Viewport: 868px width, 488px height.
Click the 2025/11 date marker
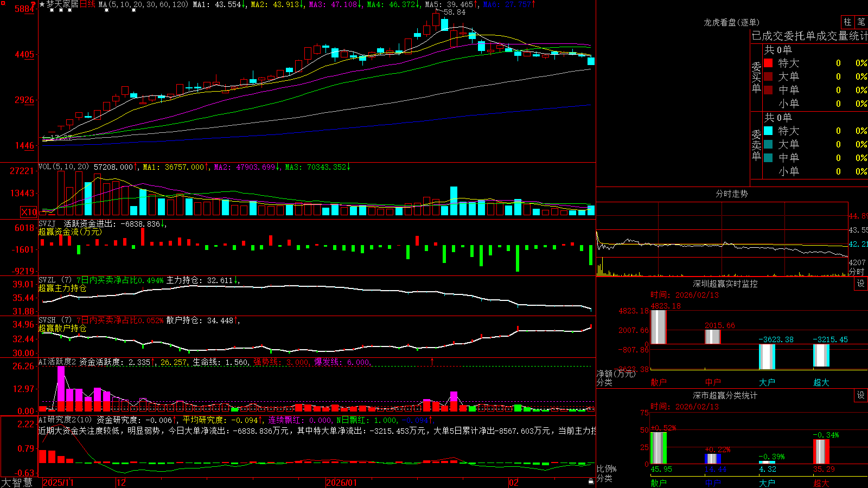click(58, 483)
